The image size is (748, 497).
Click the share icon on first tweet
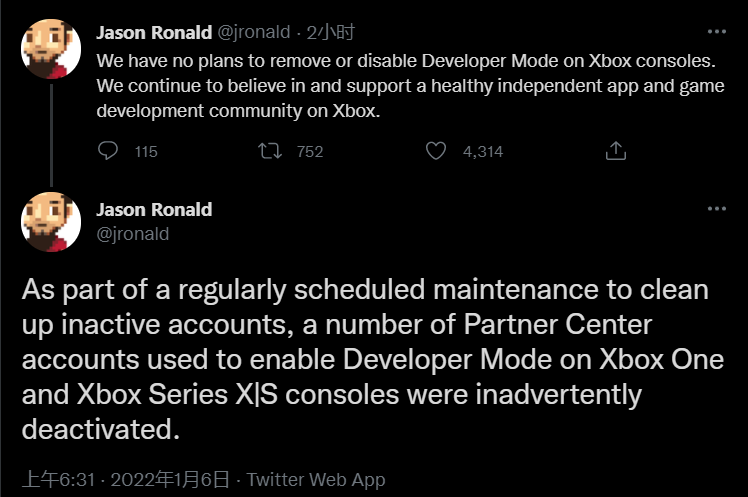pos(617,151)
